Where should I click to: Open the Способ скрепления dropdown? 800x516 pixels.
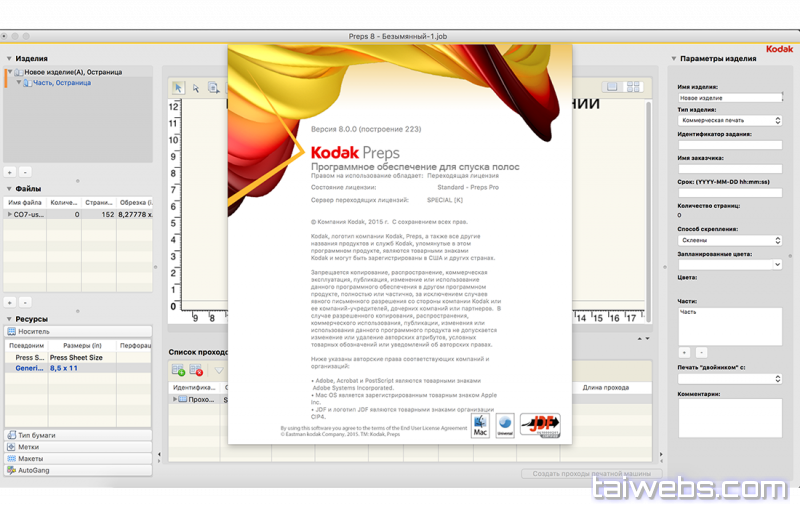click(729, 240)
